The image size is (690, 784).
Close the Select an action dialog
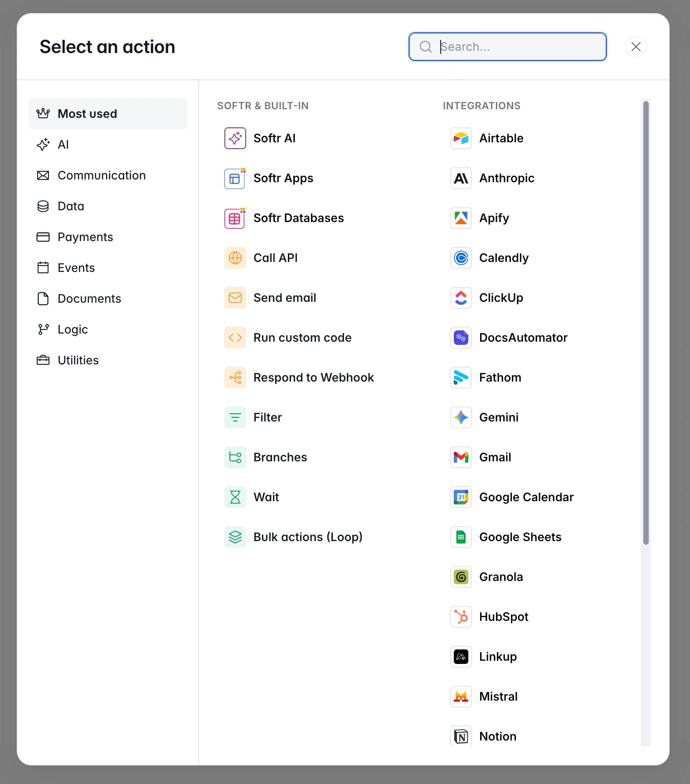pos(636,47)
